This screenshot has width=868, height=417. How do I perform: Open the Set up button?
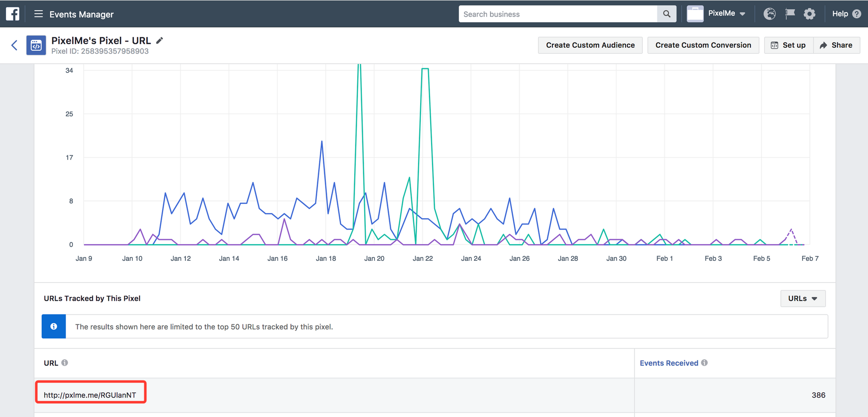click(789, 45)
